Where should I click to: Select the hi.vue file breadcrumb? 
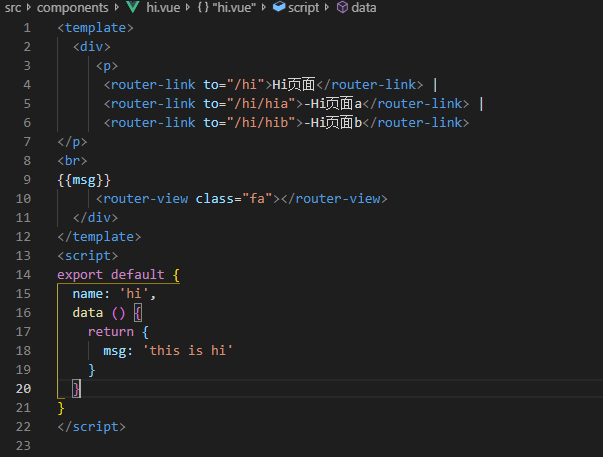coord(163,7)
